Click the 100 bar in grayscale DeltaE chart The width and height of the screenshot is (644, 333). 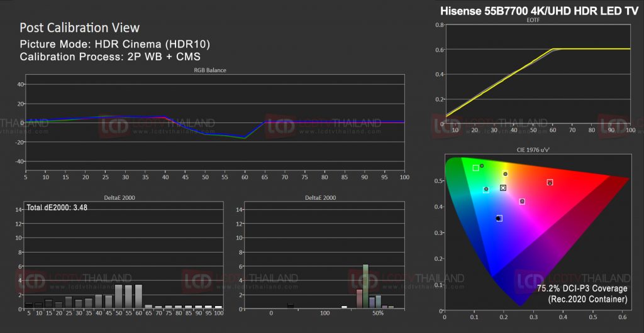click(218, 307)
